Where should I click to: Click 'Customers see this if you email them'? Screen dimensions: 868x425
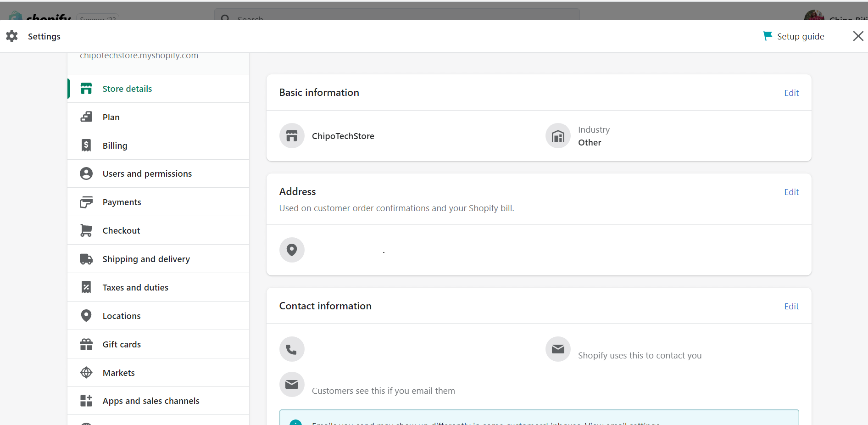384,391
